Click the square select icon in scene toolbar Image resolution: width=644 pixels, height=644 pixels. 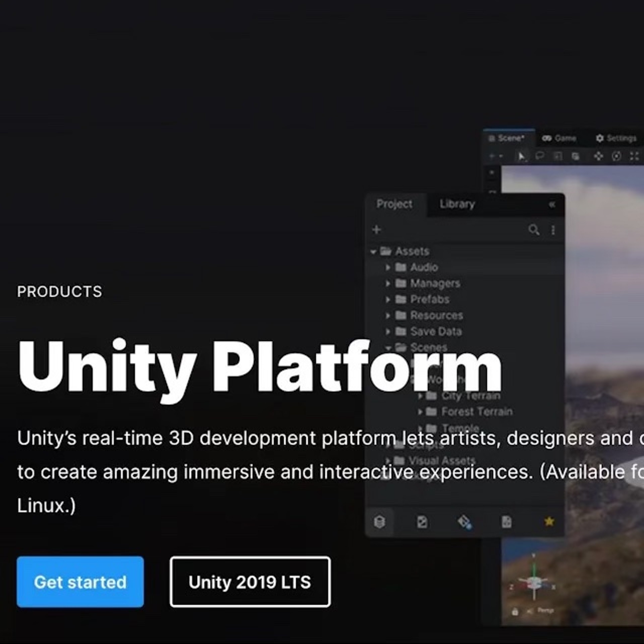[558, 156]
